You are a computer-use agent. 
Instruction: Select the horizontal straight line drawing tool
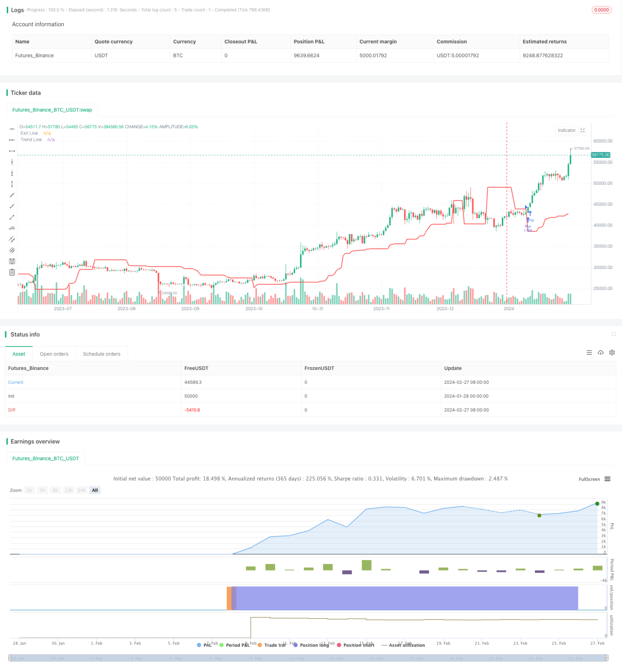point(12,129)
